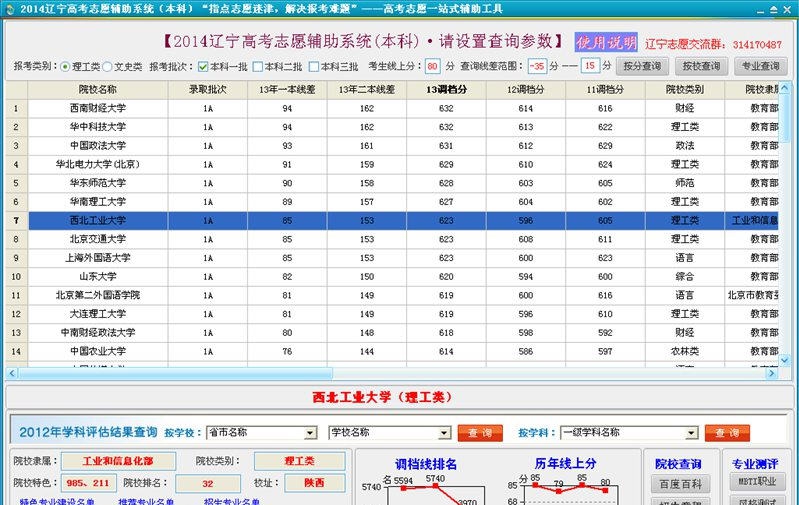Click the 工业和信息化部 affiliation field

point(118,461)
